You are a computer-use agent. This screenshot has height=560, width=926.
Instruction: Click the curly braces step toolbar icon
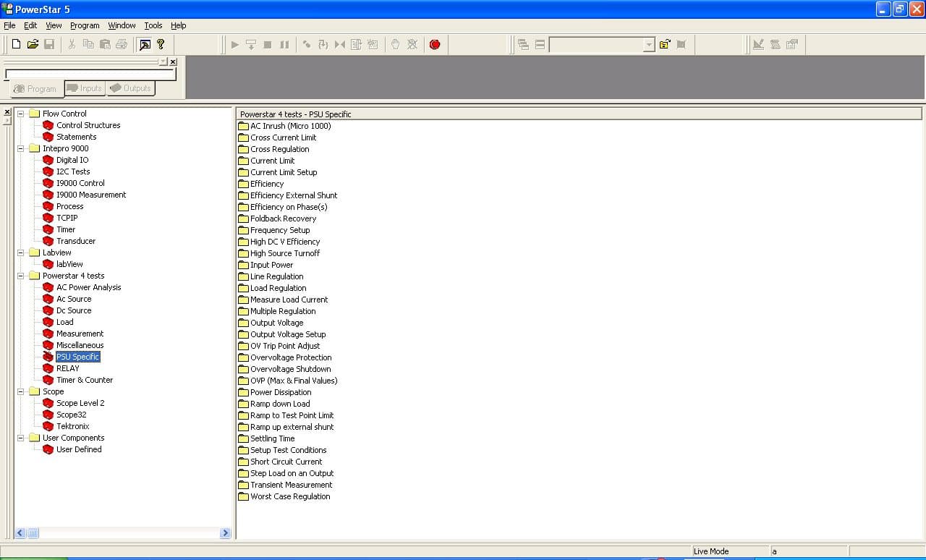pyautogui.click(x=323, y=44)
